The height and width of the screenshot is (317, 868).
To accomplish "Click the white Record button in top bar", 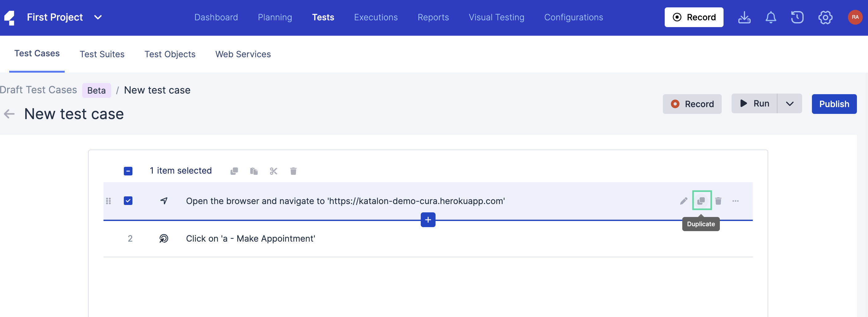I will point(694,17).
